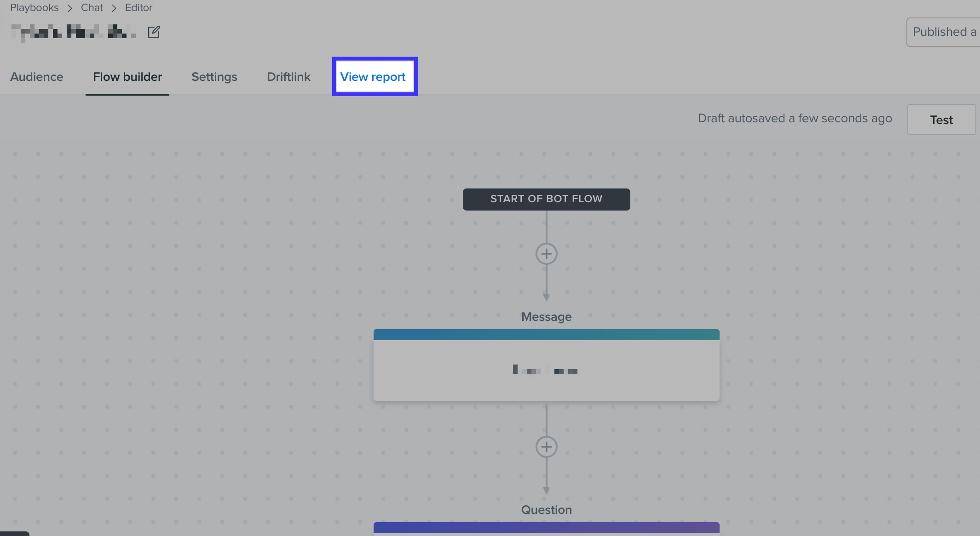Click the Message node label
The width and height of the screenshot is (980, 536).
pos(546,317)
